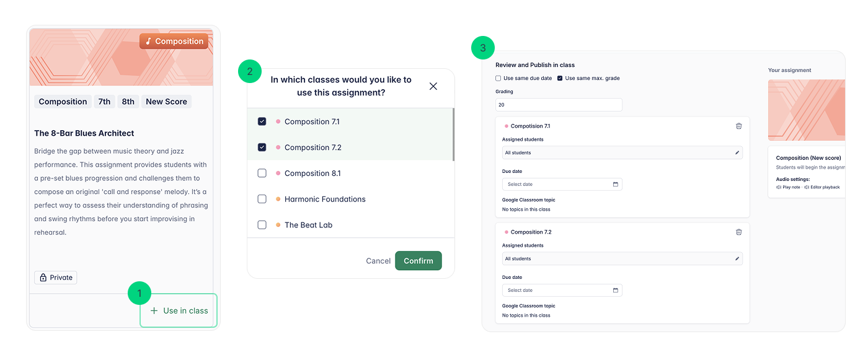The height and width of the screenshot is (347, 868).
Task: Delete the Composition 7.1 class card
Action: pyautogui.click(x=738, y=126)
